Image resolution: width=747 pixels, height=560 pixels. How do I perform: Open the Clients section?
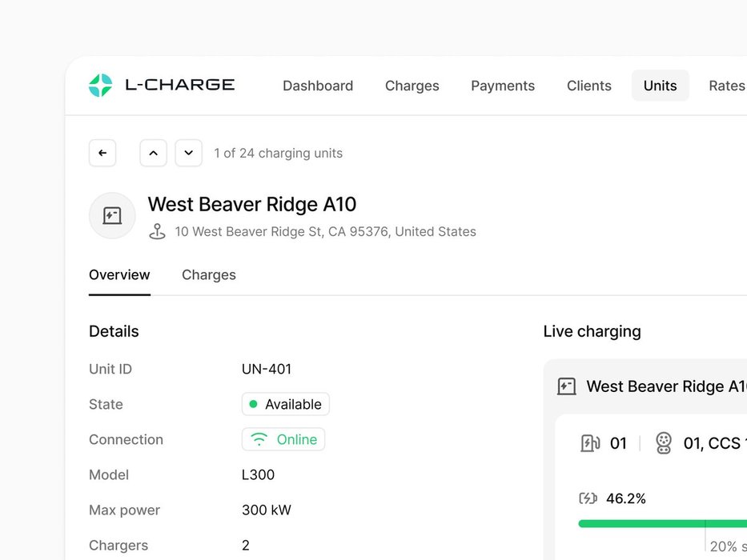click(588, 86)
